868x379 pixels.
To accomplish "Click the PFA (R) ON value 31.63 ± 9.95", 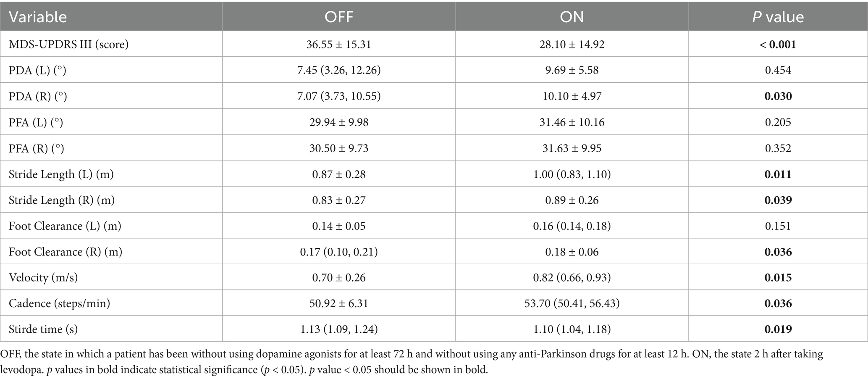I will point(572,148).
